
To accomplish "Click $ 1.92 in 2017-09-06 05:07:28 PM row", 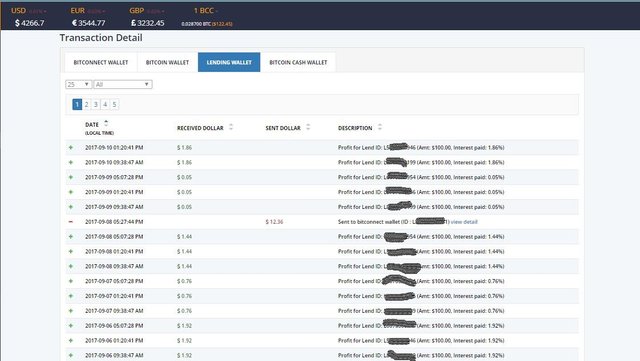I will [x=184, y=325].
